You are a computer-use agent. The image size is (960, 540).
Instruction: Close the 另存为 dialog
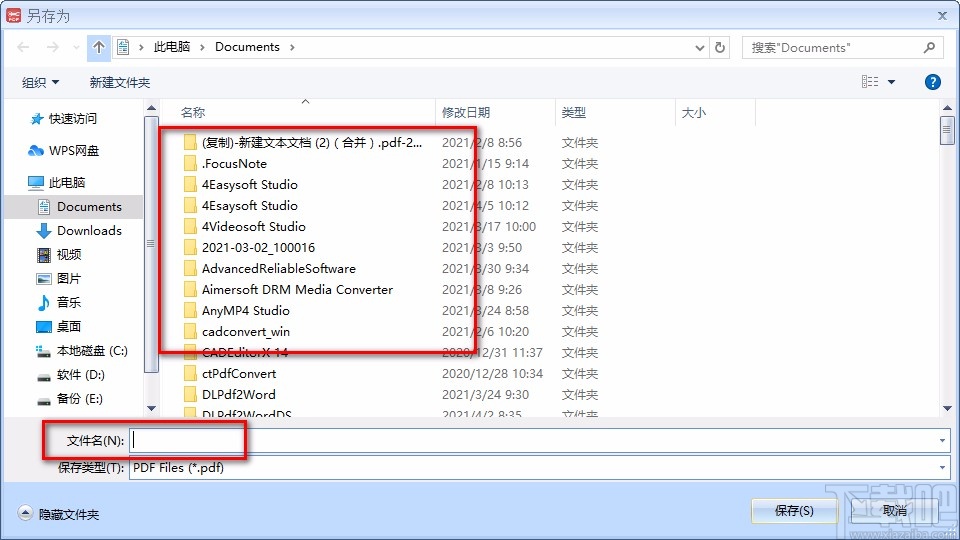click(x=942, y=15)
